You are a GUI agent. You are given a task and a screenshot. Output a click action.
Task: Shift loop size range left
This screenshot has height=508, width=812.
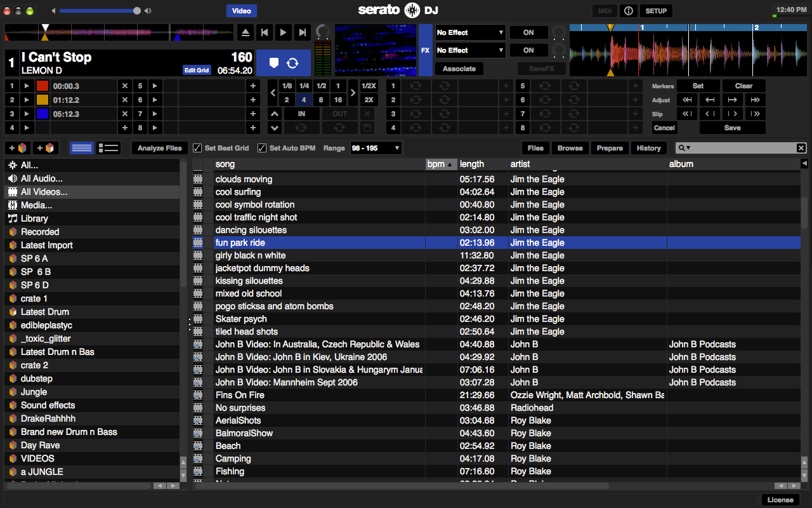coord(273,93)
